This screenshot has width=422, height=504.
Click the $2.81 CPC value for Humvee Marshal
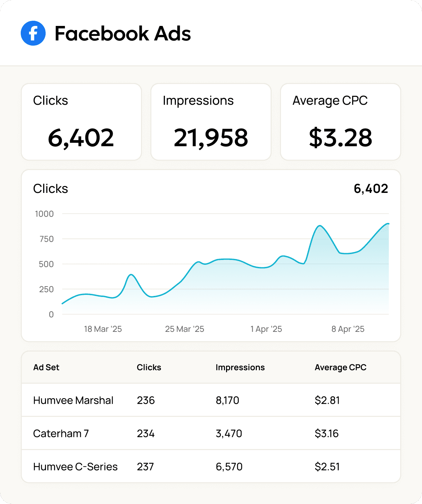pyautogui.click(x=327, y=400)
